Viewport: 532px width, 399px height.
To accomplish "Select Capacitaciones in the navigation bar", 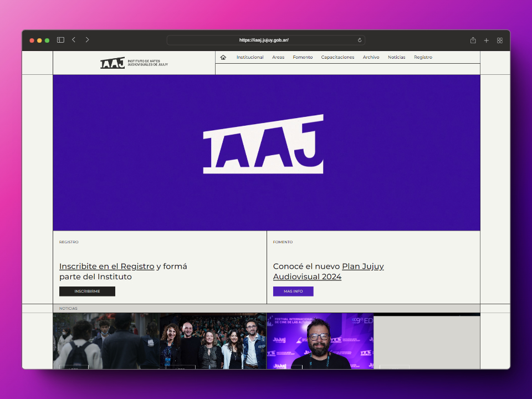I will 337,57.
